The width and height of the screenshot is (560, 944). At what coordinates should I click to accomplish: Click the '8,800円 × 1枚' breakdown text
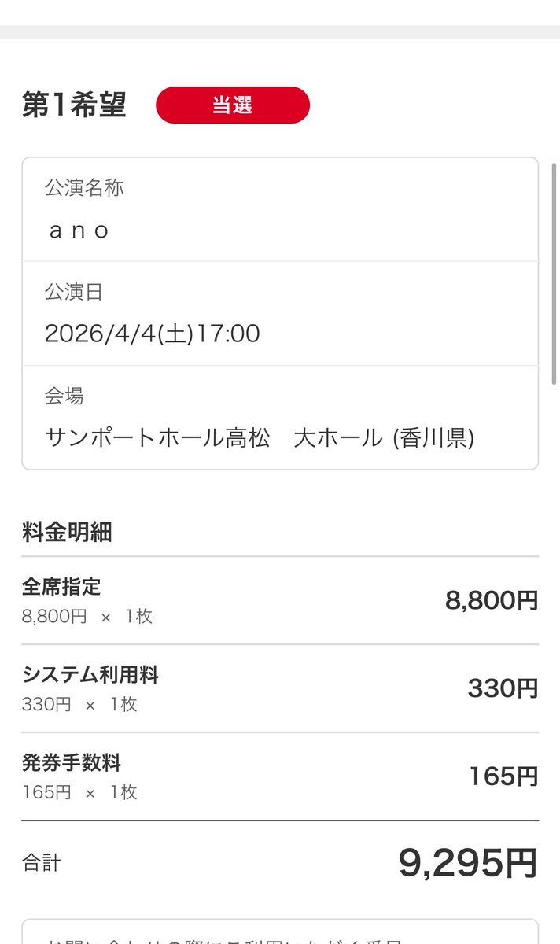click(87, 616)
